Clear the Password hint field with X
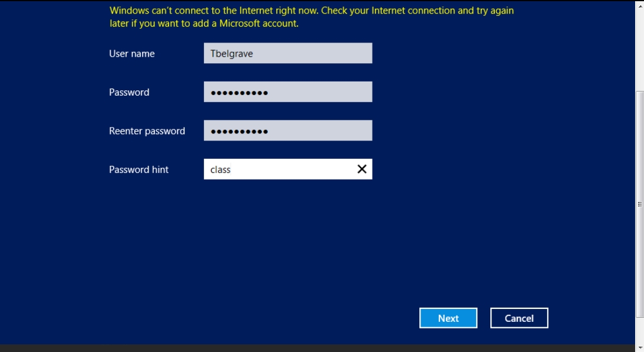This screenshot has height=352, width=644. click(362, 169)
